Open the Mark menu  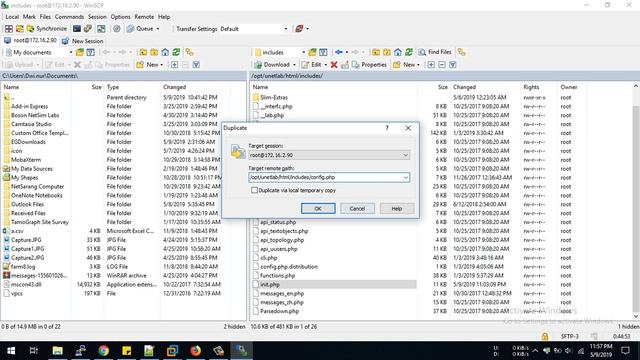29,17
